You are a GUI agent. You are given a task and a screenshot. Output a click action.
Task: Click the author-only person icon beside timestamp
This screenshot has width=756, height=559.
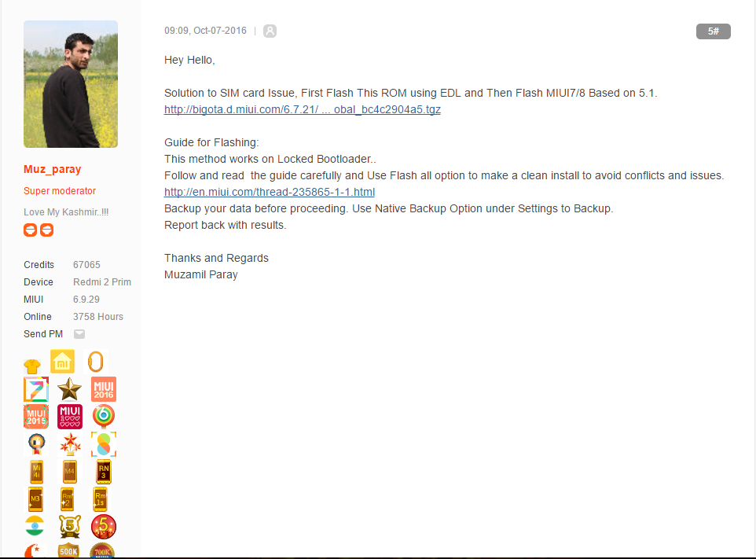tap(270, 31)
